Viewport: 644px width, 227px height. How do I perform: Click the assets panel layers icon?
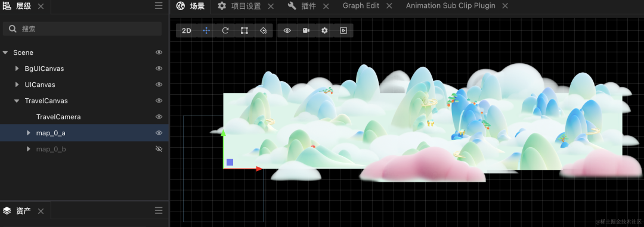(7, 211)
